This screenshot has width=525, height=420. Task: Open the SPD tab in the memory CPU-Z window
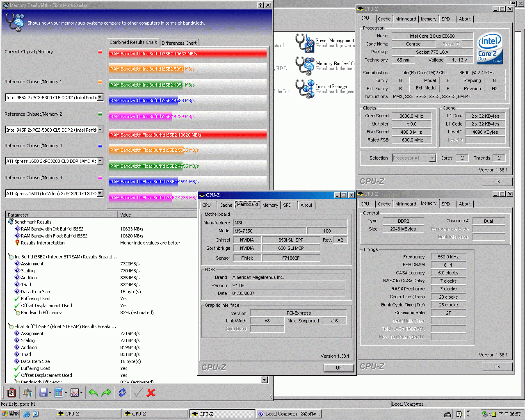[445, 204]
